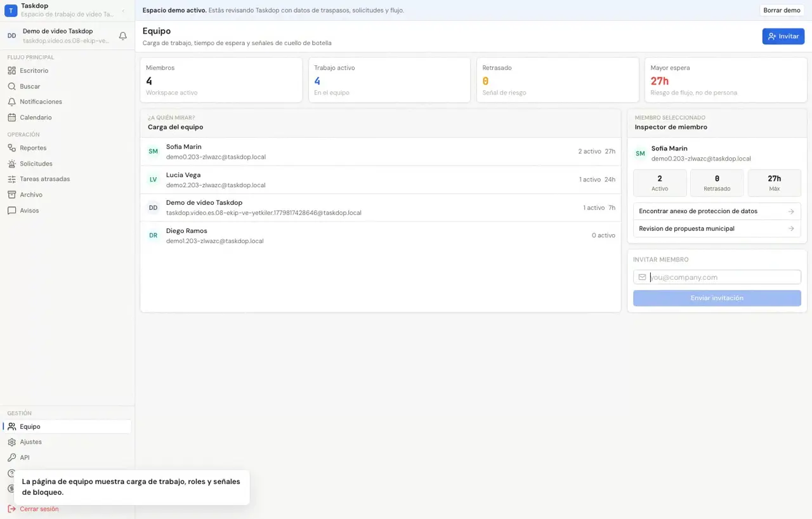Click the Borrar demo button
Image resolution: width=812 pixels, height=519 pixels.
pos(782,10)
